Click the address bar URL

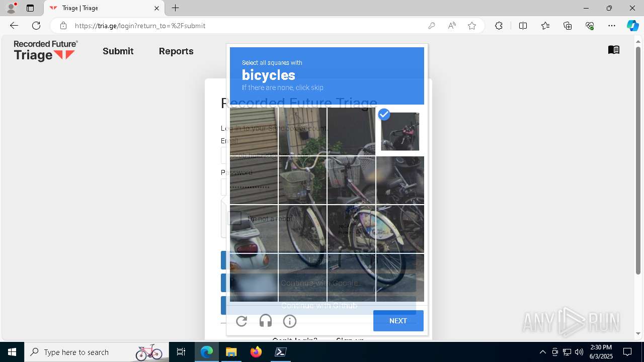click(140, 26)
